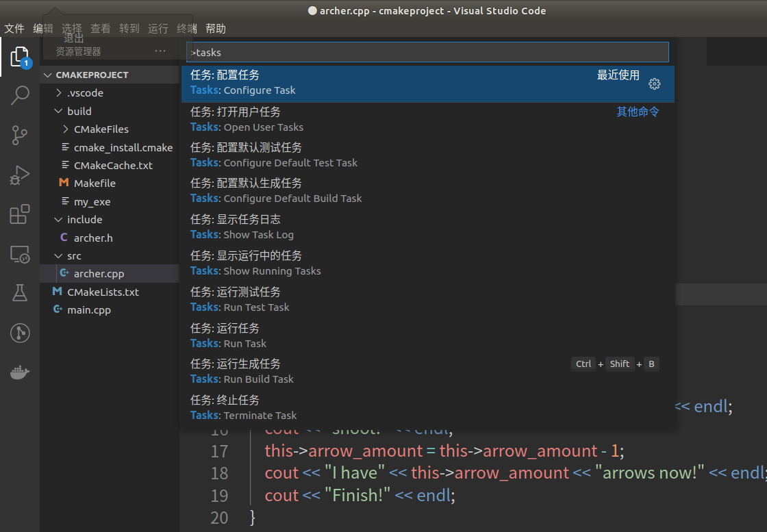Open the 转到 menu

point(129,28)
